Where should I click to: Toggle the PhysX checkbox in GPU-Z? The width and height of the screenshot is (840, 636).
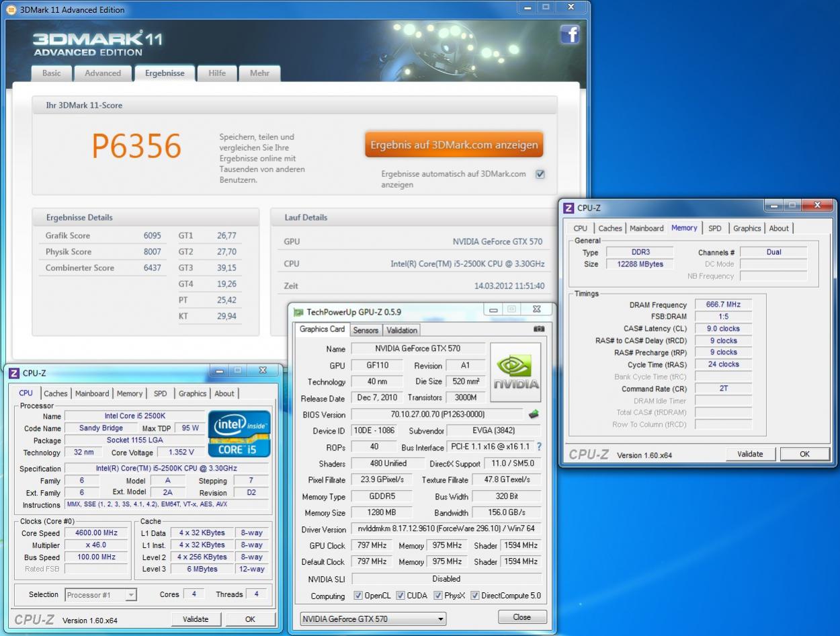click(438, 596)
